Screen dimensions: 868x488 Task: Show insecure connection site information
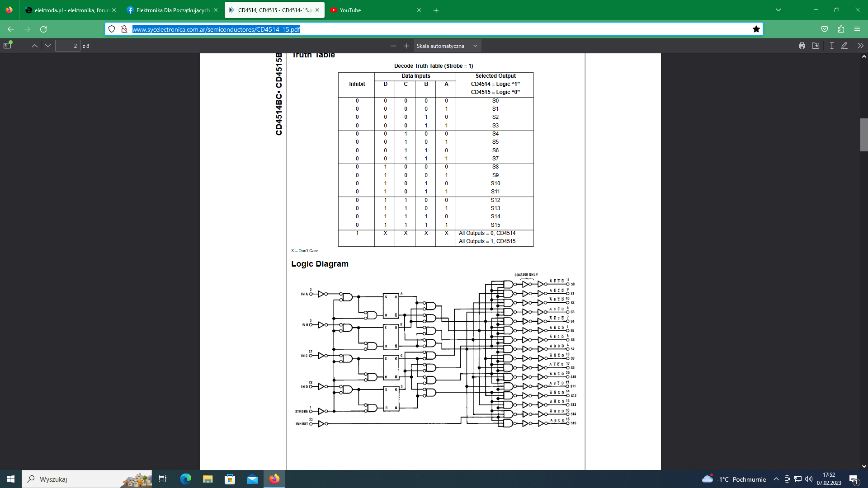point(124,29)
